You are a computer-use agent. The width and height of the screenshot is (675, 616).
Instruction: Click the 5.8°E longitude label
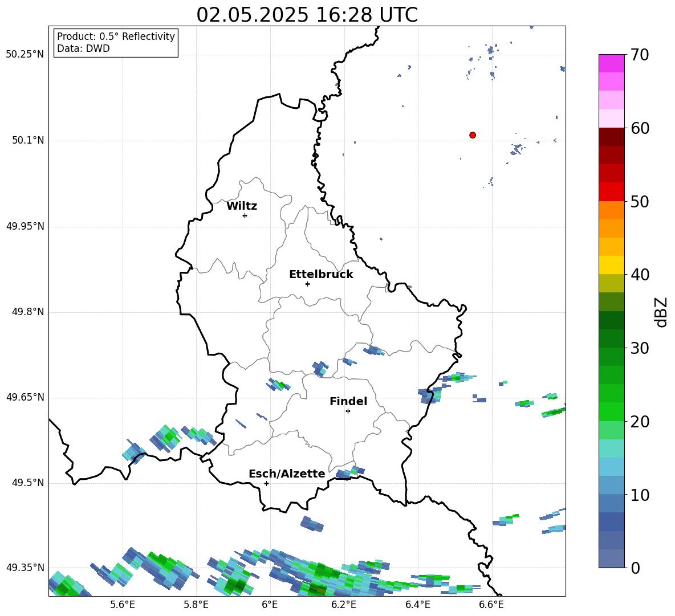(x=196, y=605)
